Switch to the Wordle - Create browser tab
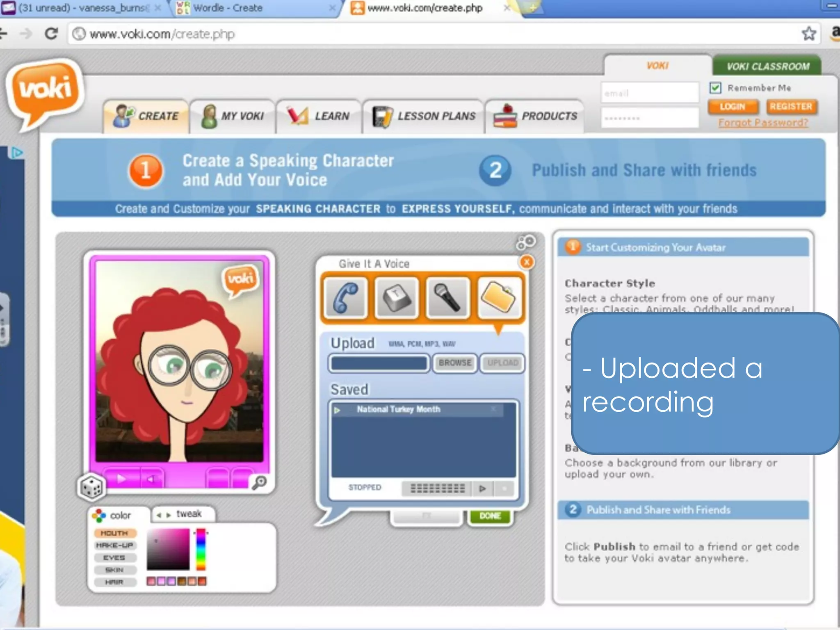This screenshot has width=840, height=630. pos(254,8)
